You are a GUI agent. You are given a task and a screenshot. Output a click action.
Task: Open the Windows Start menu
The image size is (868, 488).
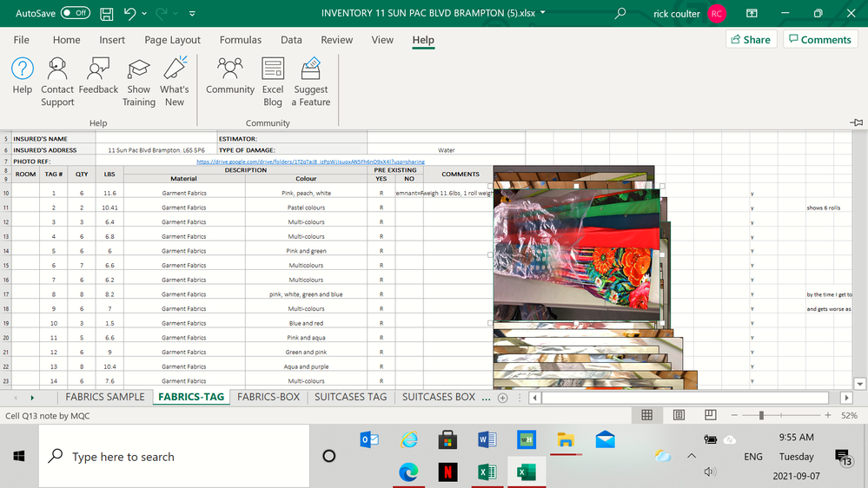coord(19,457)
